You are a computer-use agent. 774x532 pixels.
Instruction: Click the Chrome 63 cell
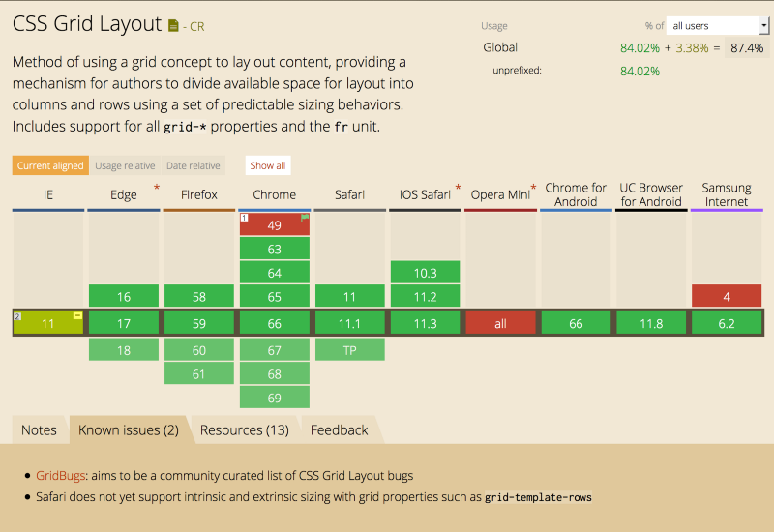(x=275, y=249)
